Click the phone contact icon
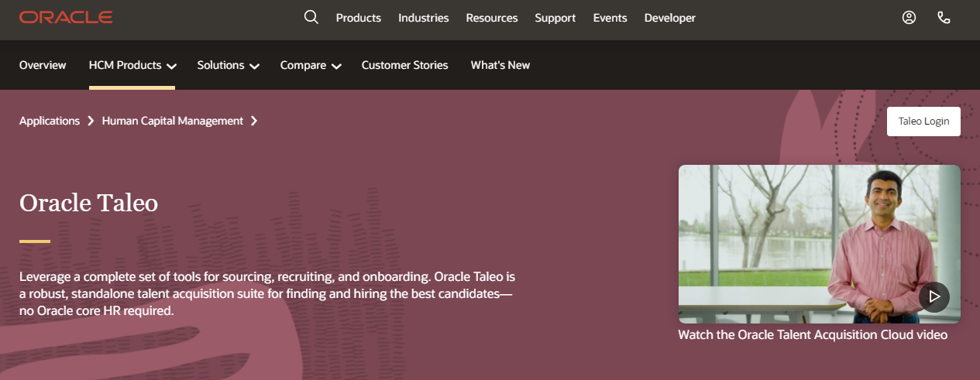The image size is (980, 380). 944,18
